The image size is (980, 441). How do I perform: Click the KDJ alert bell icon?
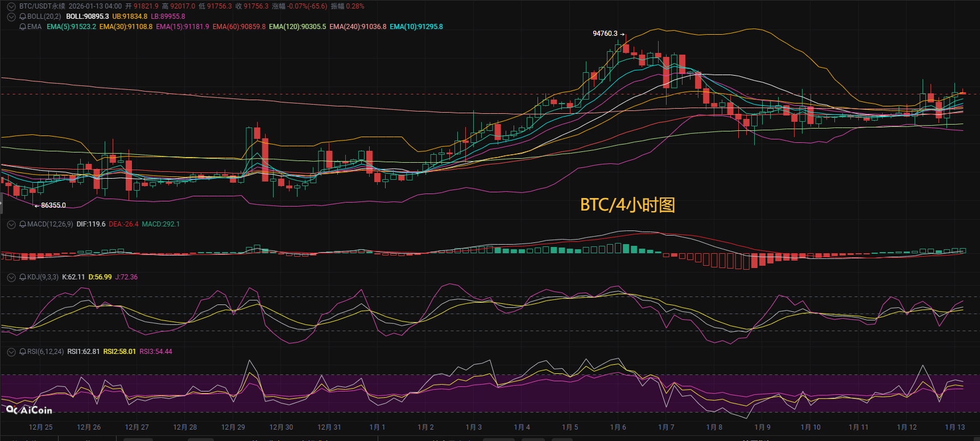pyautogui.click(x=23, y=277)
